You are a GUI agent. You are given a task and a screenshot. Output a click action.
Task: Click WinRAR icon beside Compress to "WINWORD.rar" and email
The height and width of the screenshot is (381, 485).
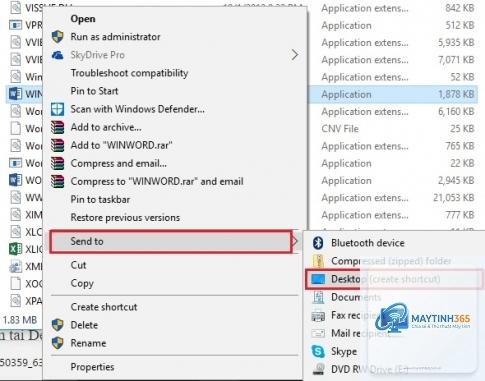[57, 181]
